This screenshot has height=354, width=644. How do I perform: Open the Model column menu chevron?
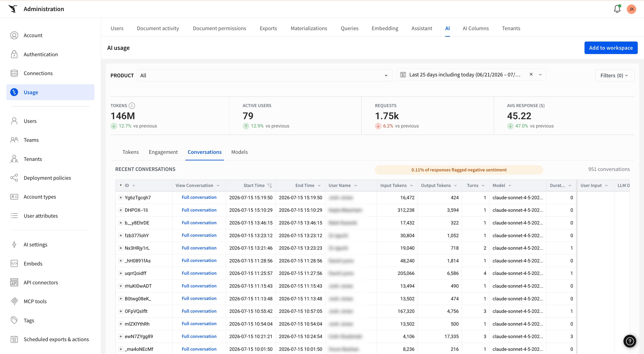click(510, 186)
